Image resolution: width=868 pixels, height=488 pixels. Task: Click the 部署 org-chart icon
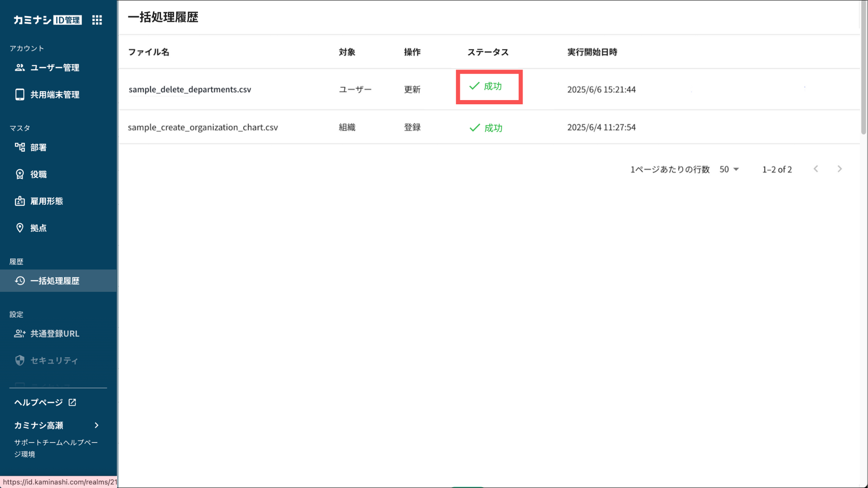tap(19, 147)
